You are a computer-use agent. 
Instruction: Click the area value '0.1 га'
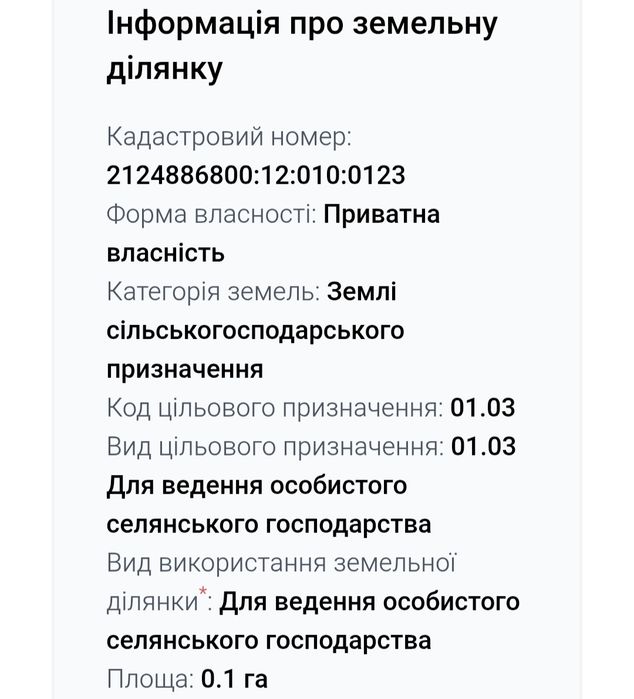point(235,680)
